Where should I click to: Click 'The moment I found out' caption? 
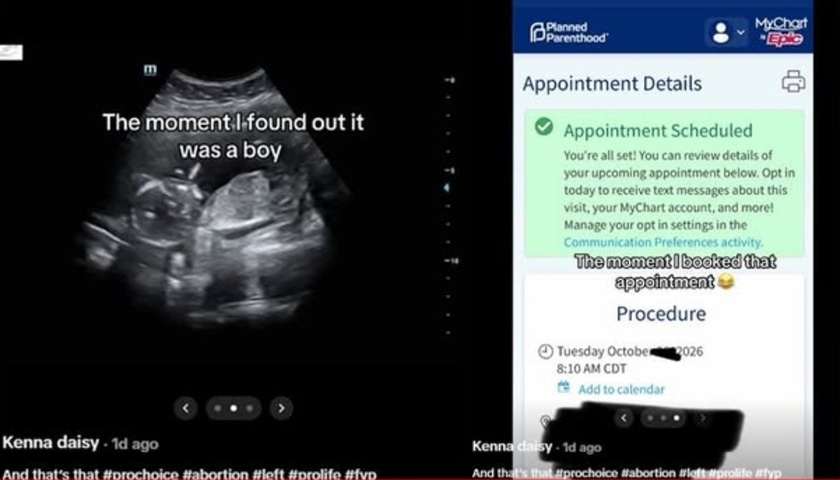tap(233, 136)
